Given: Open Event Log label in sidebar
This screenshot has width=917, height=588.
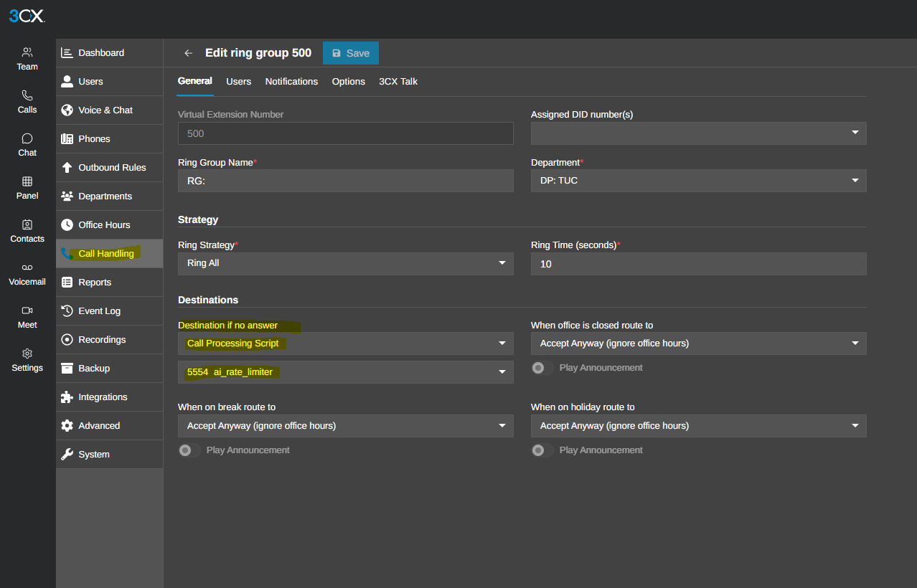Looking at the screenshot, I should tap(99, 311).
